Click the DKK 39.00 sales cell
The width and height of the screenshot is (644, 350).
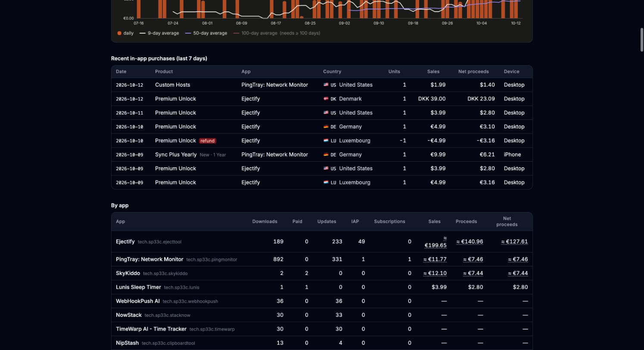click(x=432, y=99)
